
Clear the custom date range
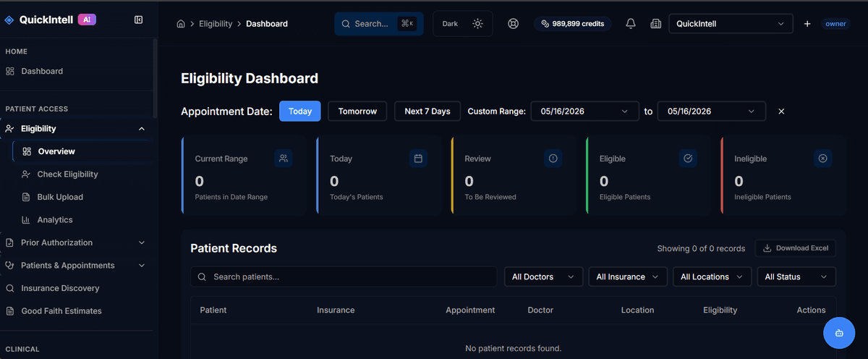click(x=781, y=111)
